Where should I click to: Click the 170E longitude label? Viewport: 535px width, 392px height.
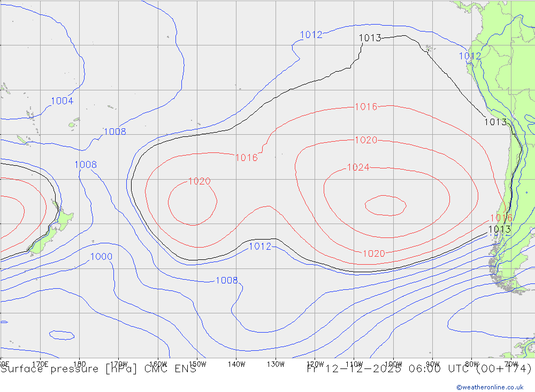tap(40, 364)
